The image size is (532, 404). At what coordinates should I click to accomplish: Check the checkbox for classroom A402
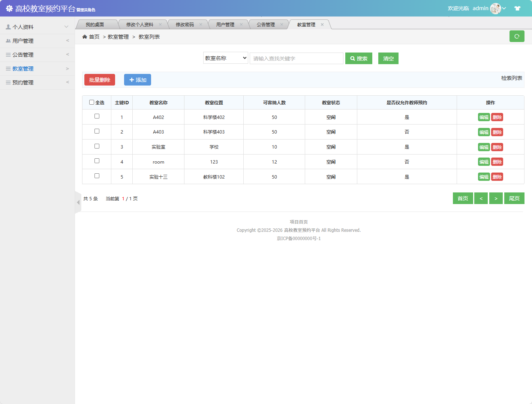pyautogui.click(x=97, y=116)
